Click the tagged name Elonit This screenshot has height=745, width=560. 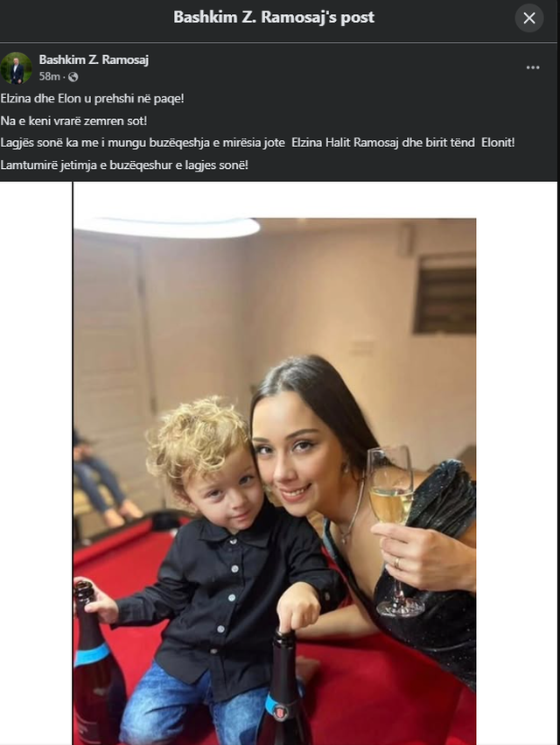497,143
